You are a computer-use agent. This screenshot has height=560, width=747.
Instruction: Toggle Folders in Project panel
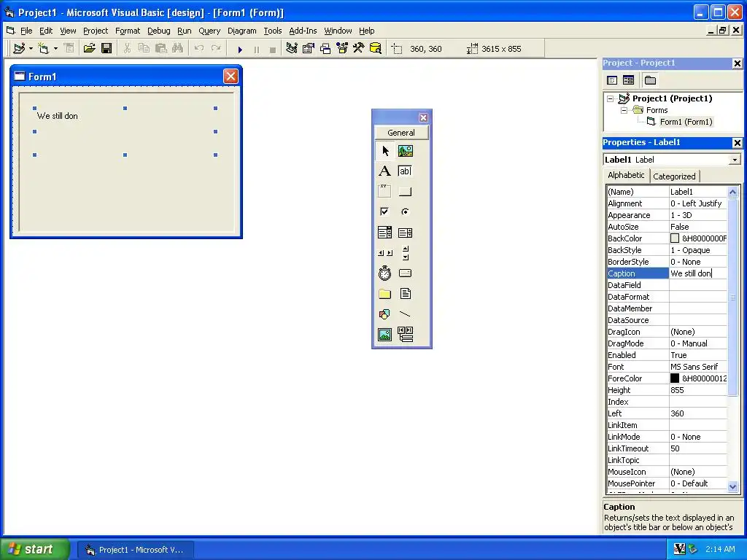pyautogui.click(x=650, y=80)
